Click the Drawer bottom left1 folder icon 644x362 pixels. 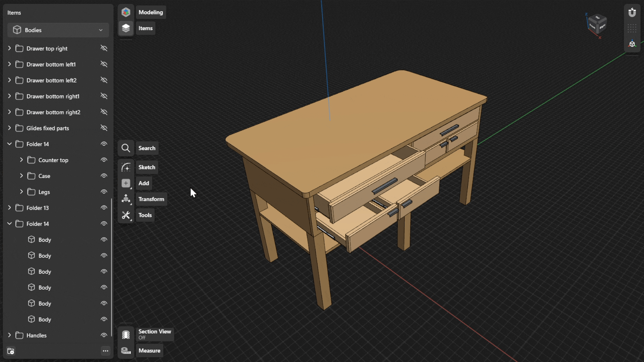coord(19,64)
